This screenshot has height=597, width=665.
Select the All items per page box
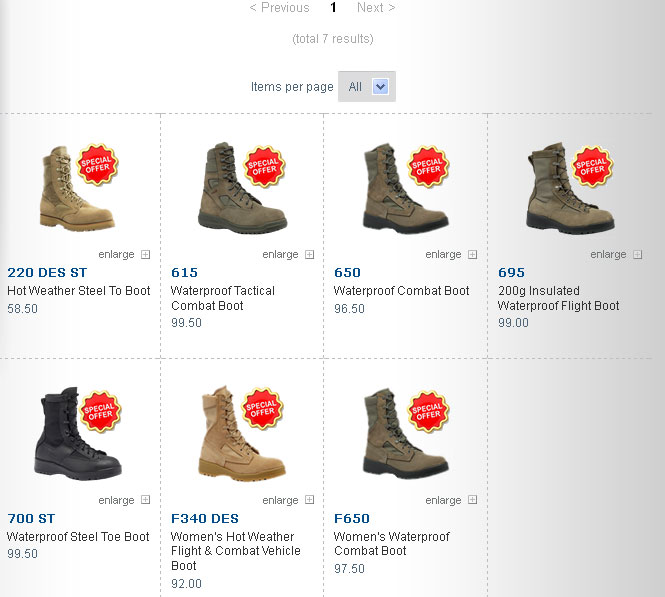367,86
